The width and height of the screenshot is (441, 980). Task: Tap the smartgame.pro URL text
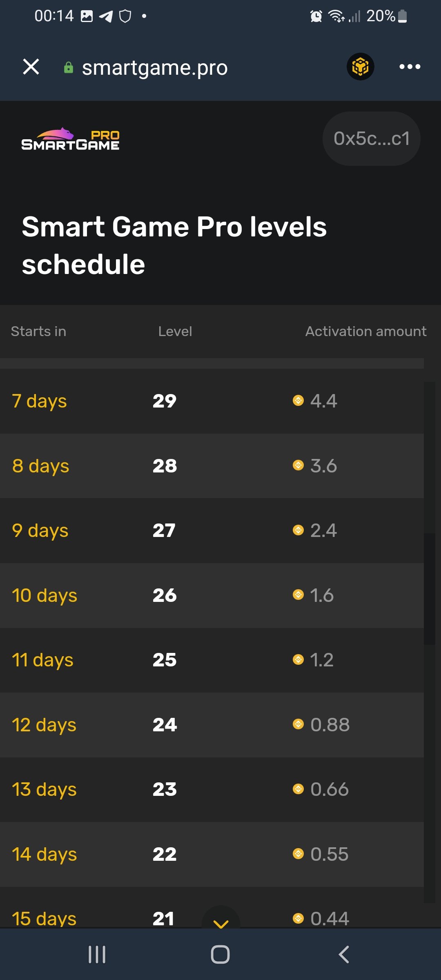coord(155,67)
